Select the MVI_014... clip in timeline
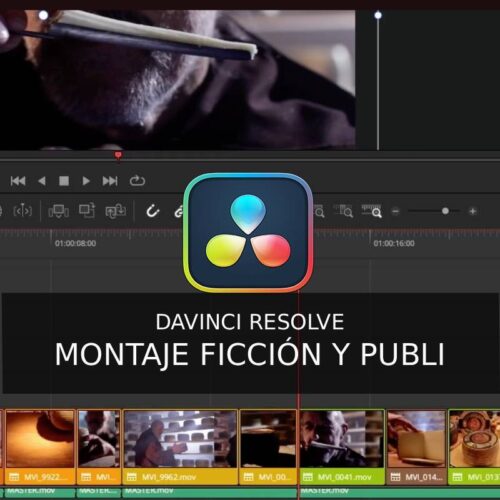The height and width of the screenshot is (500, 500). point(416,447)
